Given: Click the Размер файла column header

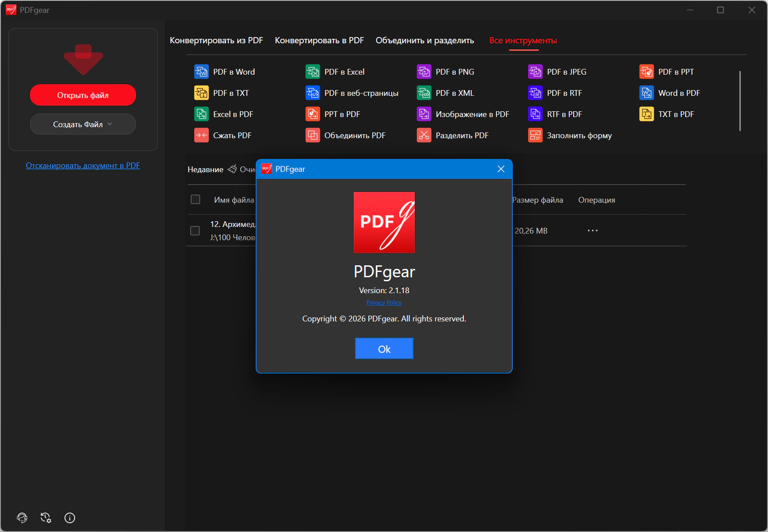Looking at the screenshot, I should coord(537,200).
